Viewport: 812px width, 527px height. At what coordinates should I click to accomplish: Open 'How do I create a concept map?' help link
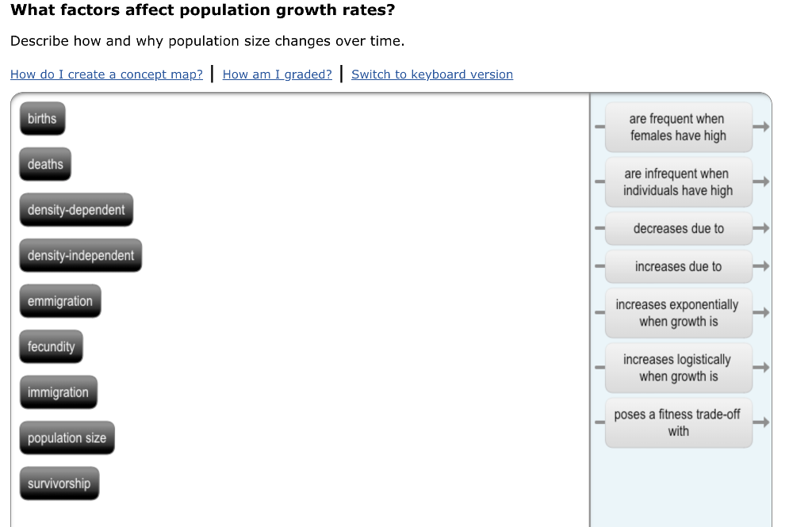pos(106,74)
